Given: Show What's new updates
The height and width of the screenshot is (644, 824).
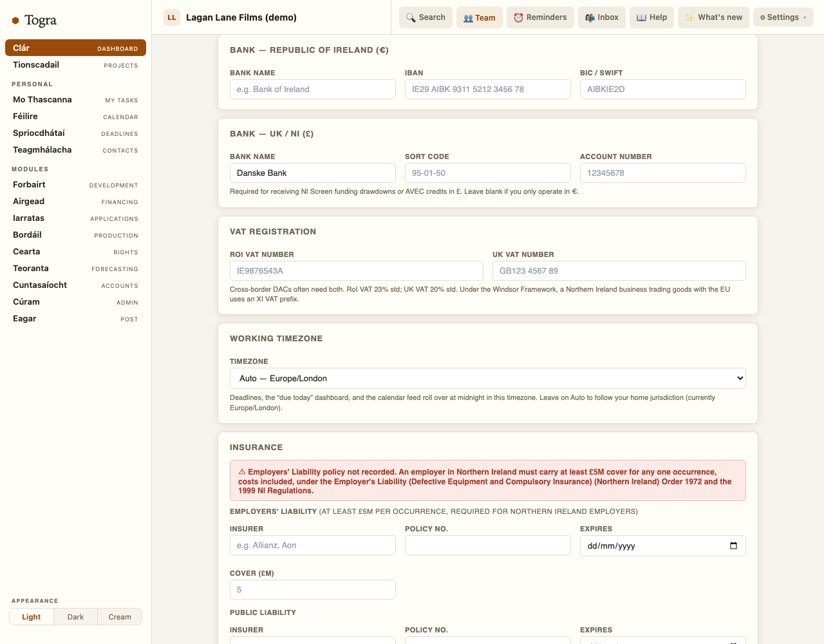Looking at the screenshot, I should point(713,17).
